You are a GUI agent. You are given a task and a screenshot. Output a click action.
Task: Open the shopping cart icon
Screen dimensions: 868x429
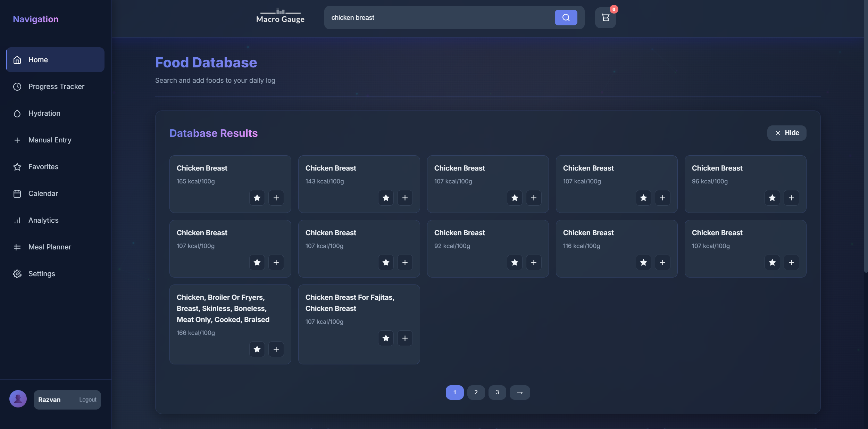point(605,18)
